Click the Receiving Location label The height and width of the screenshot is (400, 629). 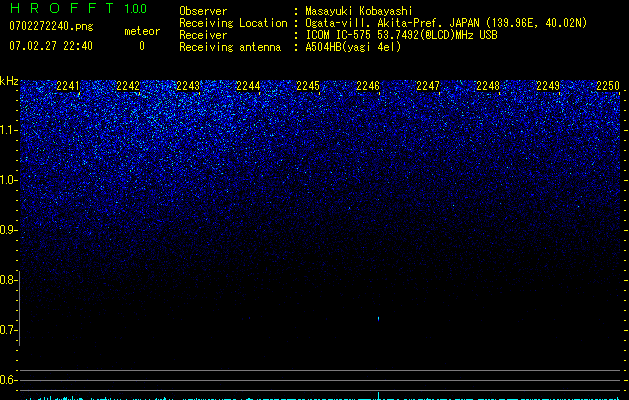233,23
